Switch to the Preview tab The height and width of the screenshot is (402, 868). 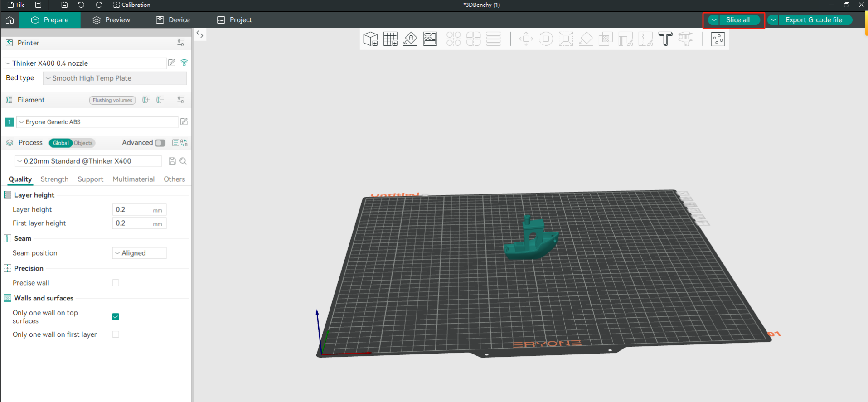coord(112,20)
